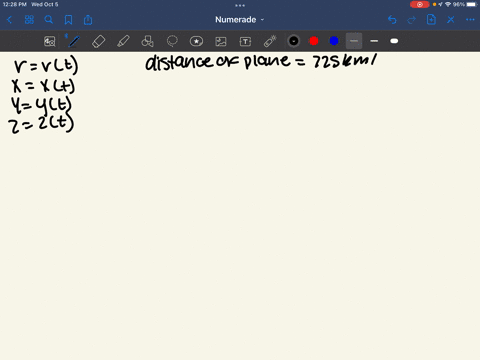Select the Shapes tool
This screenshot has width=480, height=360.
(x=147, y=41)
